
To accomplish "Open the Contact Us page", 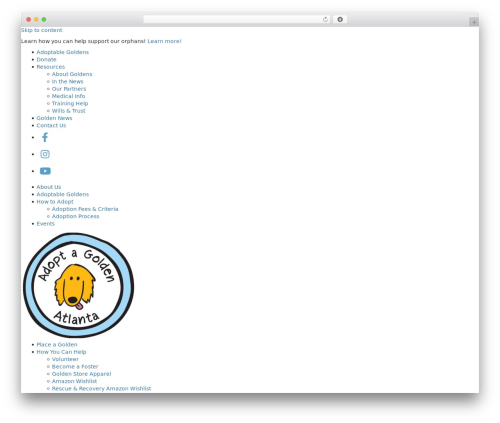I will coord(51,125).
